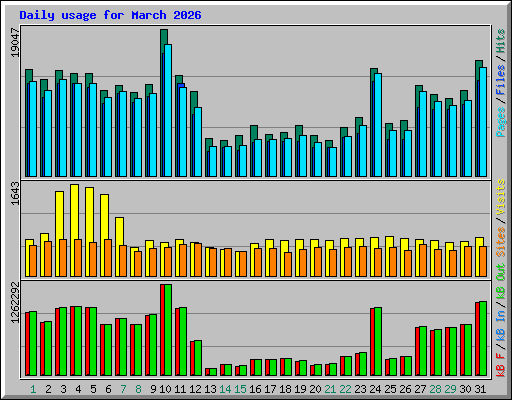
Task: Click day 23 on the x-axis
Action: (x=360, y=389)
